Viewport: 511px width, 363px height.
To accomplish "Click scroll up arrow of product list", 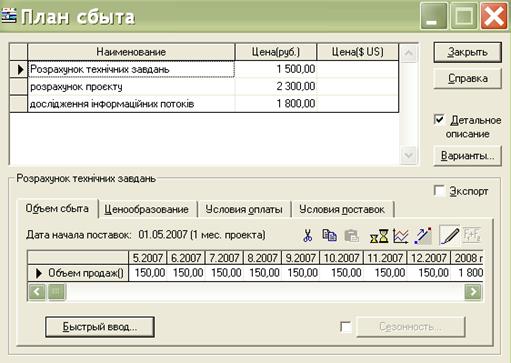I will pos(409,53).
